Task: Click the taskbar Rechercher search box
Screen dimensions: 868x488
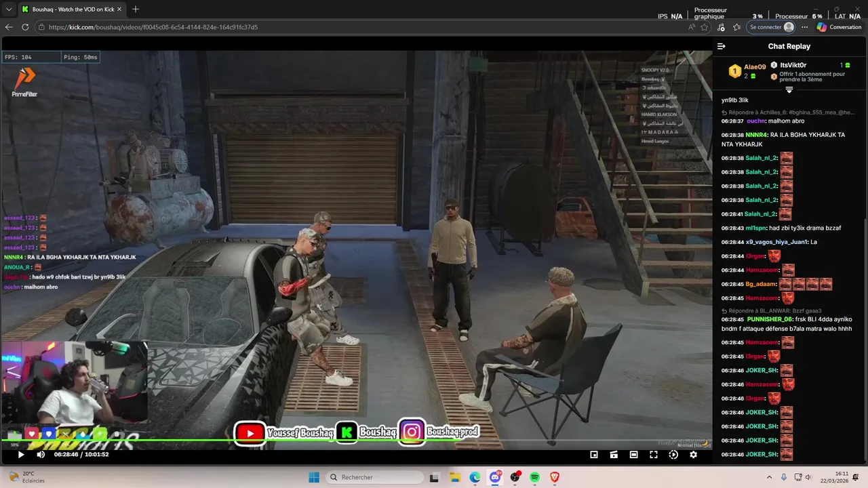Action: pyautogui.click(x=374, y=477)
